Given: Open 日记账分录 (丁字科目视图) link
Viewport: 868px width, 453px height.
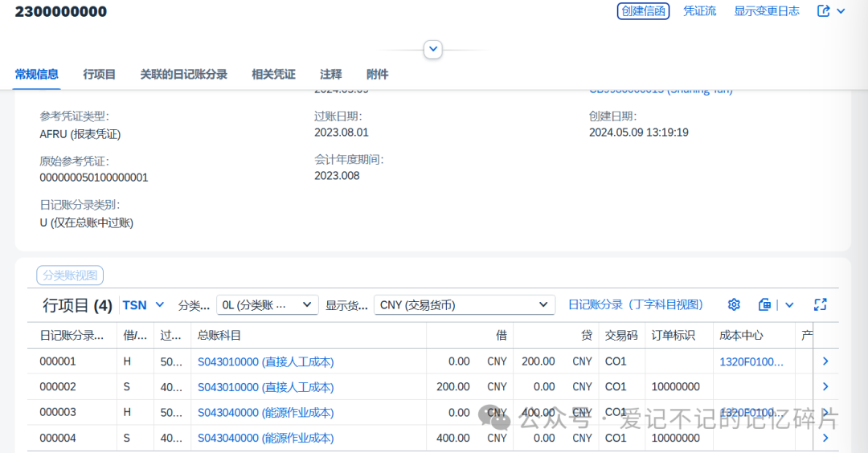Looking at the screenshot, I should pyautogui.click(x=636, y=304).
